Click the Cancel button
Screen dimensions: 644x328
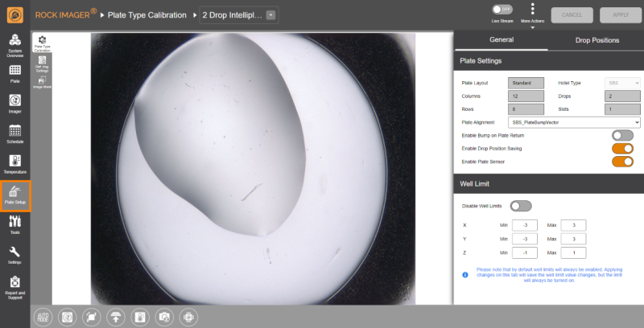pyautogui.click(x=572, y=14)
